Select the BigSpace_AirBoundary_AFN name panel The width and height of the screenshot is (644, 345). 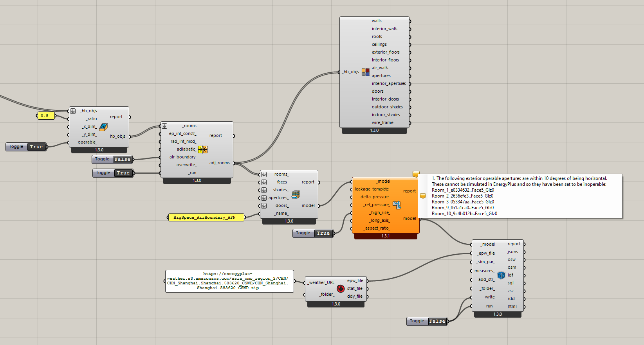[206, 217]
